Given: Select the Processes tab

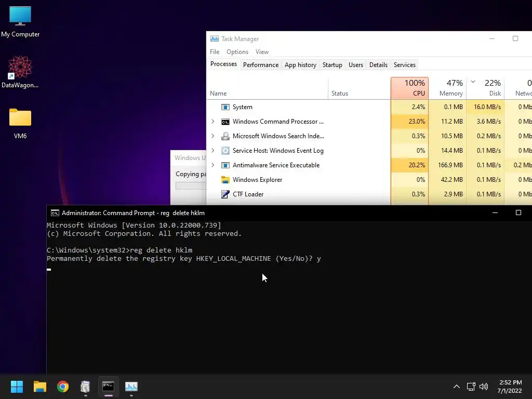Looking at the screenshot, I should 223,64.
